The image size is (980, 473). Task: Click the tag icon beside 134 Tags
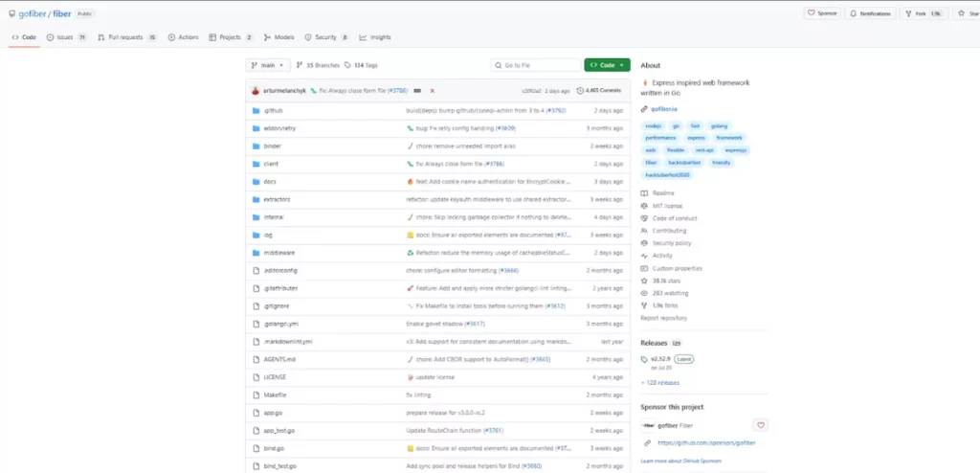[348, 65]
